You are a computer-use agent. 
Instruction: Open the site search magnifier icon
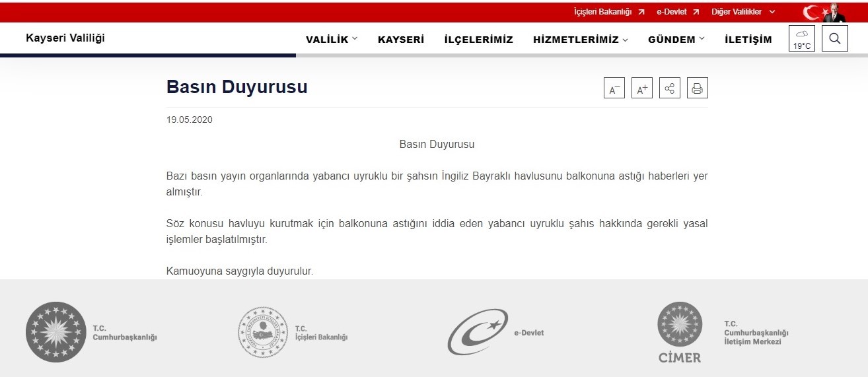pyautogui.click(x=835, y=38)
